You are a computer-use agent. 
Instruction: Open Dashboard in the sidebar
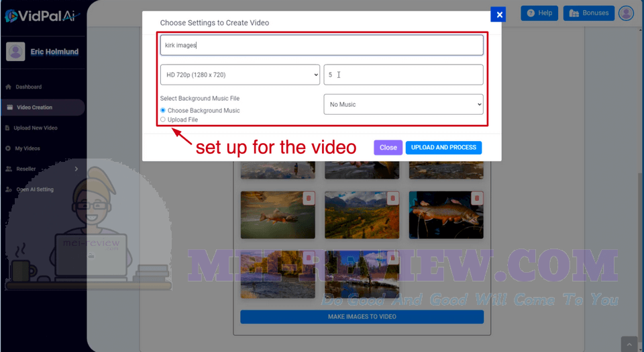[28, 87]
